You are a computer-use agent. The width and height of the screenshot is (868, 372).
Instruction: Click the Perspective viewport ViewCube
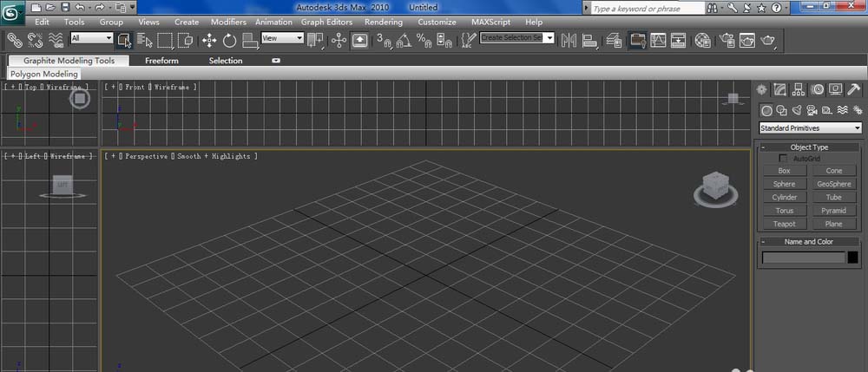(715, 189)
